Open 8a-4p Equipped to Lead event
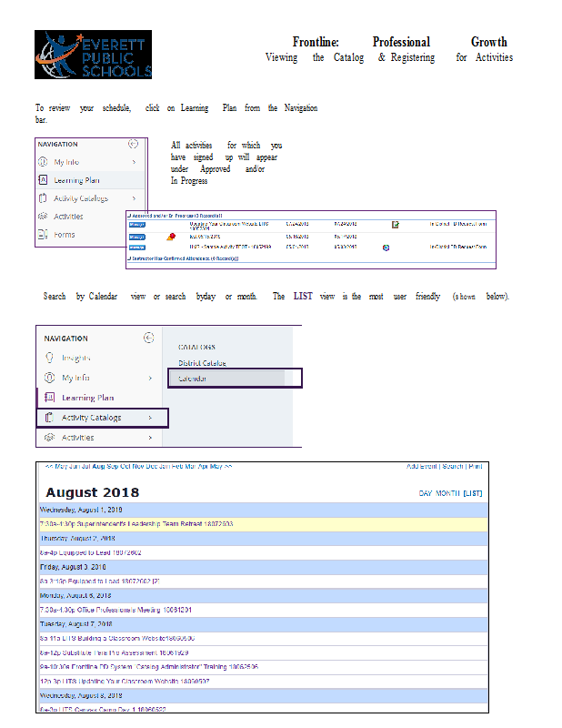The height and width of the screenshot is (728, 562). [x=91, y=553]
